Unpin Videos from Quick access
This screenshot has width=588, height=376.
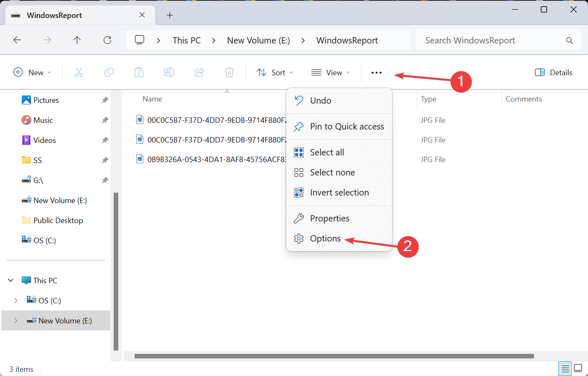point(105,140)
